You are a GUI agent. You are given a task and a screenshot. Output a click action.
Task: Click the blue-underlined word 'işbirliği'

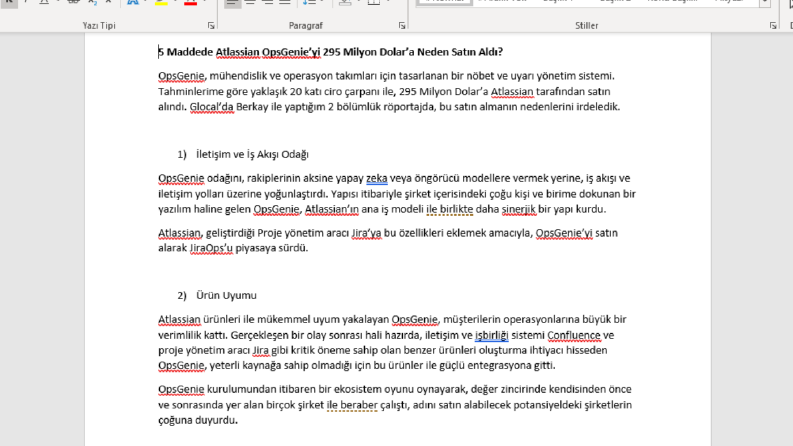(x=492, y=335)
